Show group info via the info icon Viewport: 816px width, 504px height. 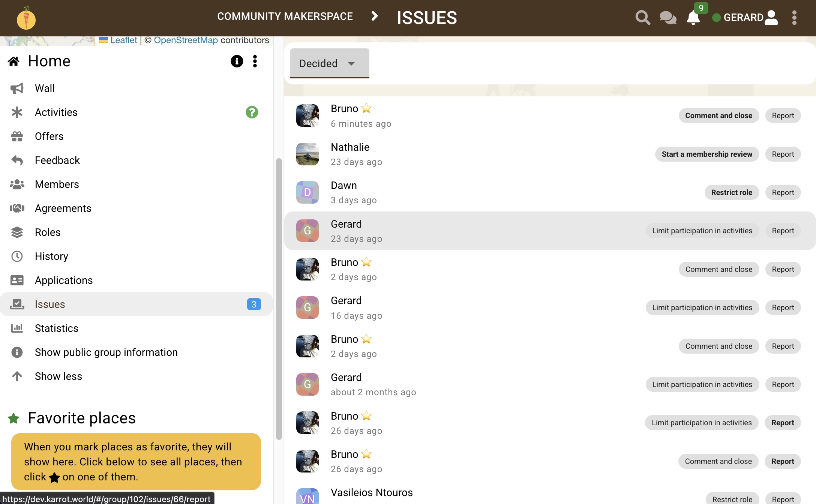(237, 61)
